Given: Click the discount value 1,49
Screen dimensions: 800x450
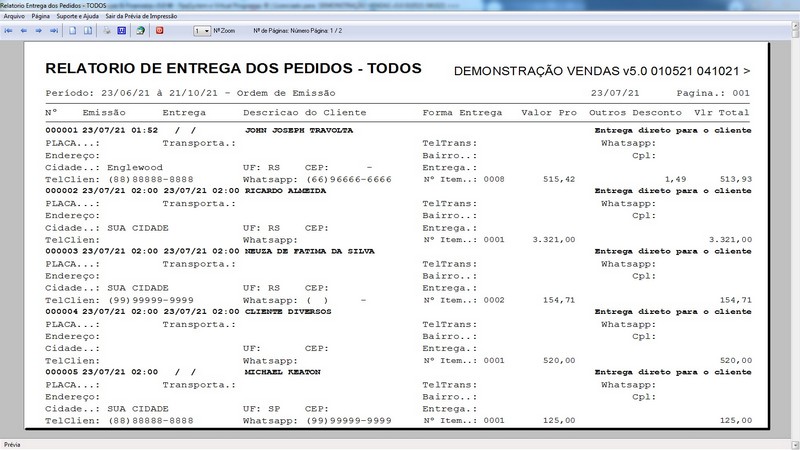Looking at the screenshot, I should point(676,180).
